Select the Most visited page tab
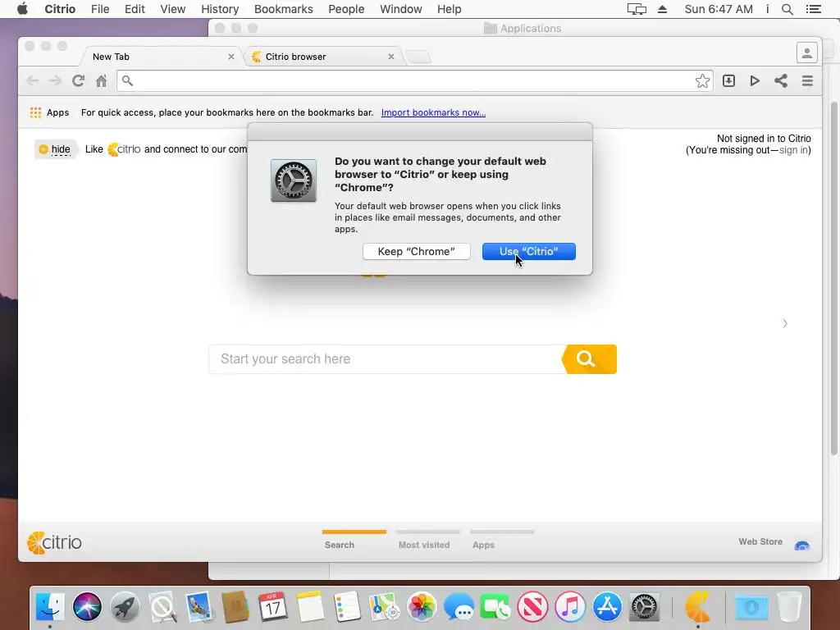This screenshot has height=630, width=840. 427,540
